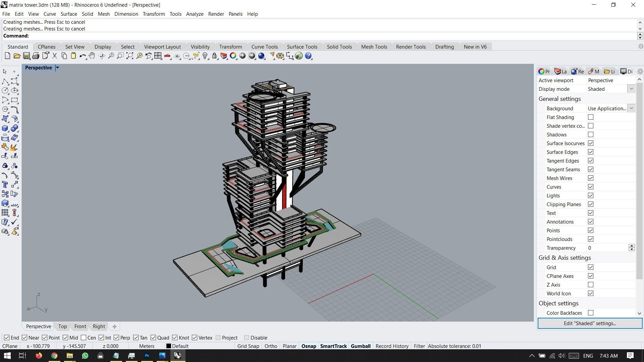Click the lock objects padlock icon

point(214,56)
